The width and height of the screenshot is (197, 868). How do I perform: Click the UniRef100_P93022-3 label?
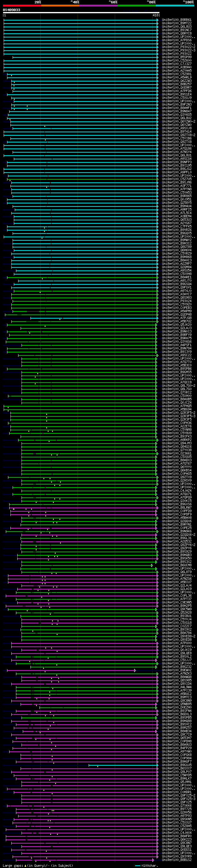(x=179, y=50)
